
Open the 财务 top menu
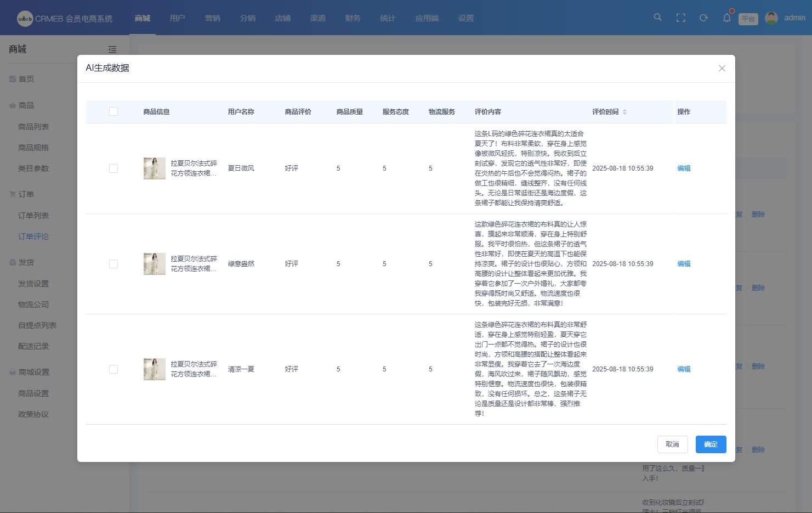pos(353,18)
